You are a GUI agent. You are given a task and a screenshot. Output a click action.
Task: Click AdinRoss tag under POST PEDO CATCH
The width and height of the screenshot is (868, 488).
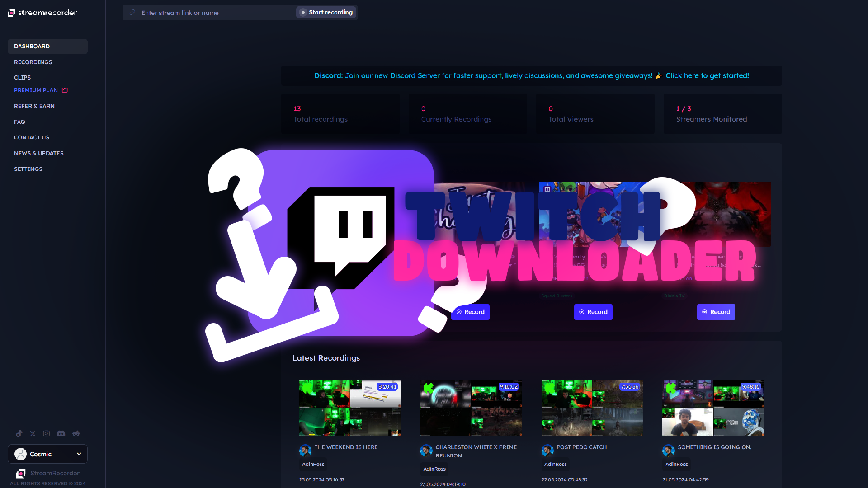[555, 464]
